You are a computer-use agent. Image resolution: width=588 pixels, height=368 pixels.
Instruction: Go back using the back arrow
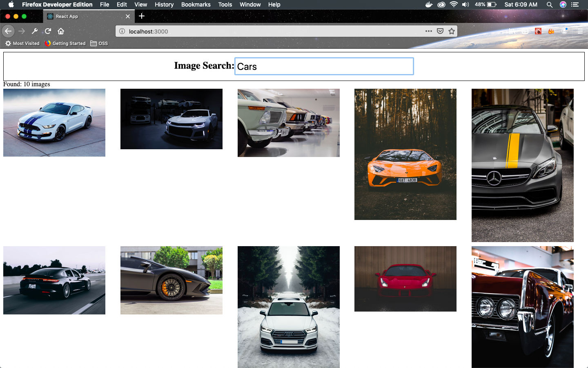8,31
